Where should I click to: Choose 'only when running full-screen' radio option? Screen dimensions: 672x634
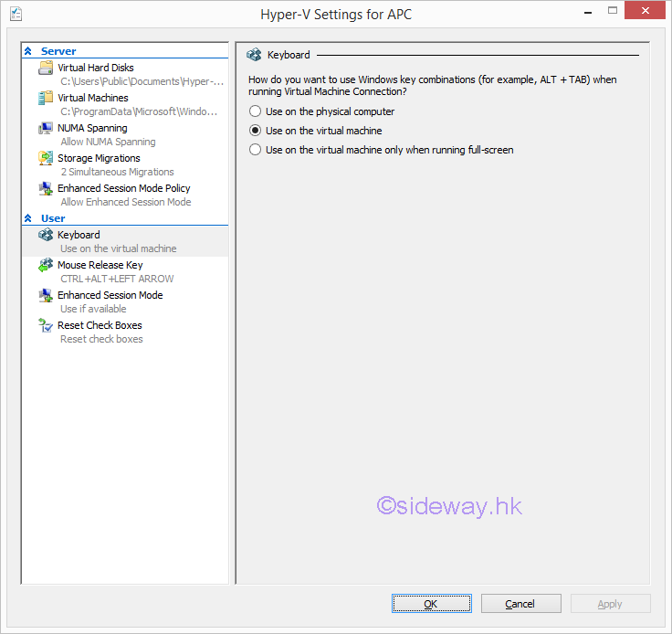pyautogui.click(x=256, y=150)
